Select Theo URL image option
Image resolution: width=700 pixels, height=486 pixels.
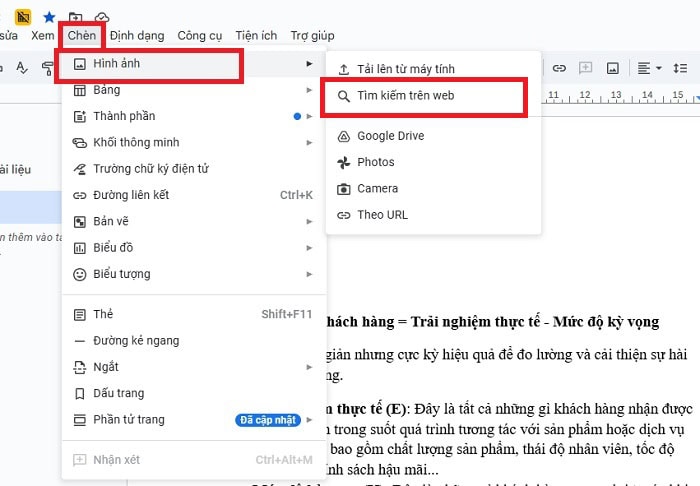coord(382,214)
